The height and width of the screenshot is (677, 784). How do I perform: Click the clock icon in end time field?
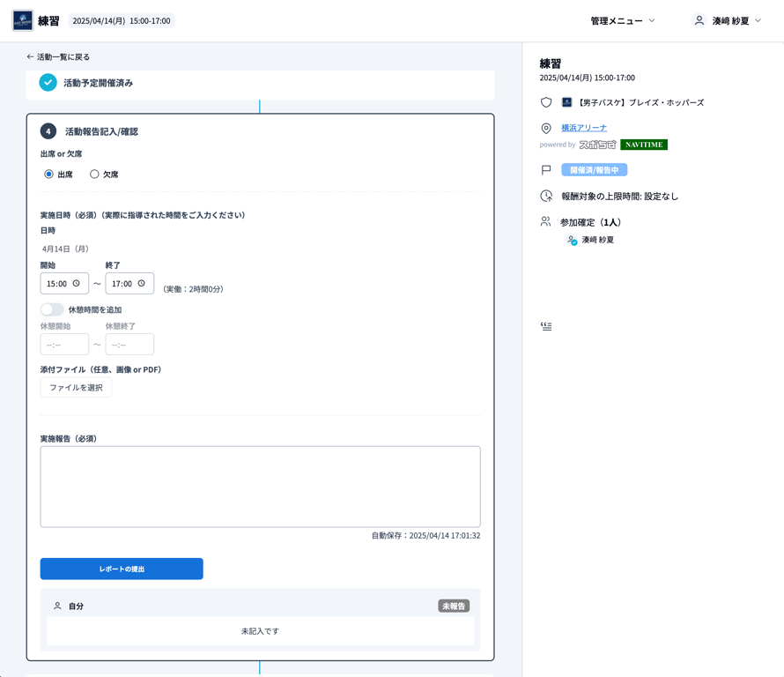tap(141, 284)
